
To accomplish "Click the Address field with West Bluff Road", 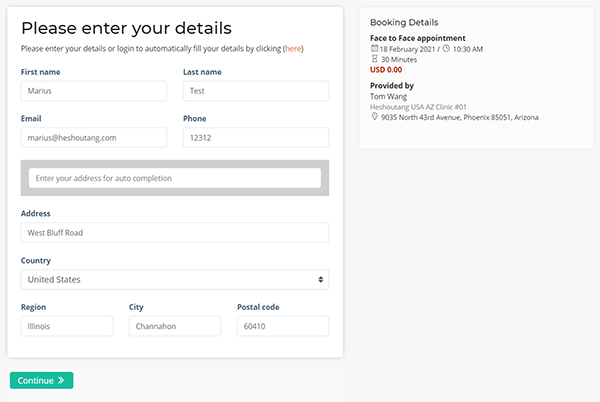I will tap(175, 233).
